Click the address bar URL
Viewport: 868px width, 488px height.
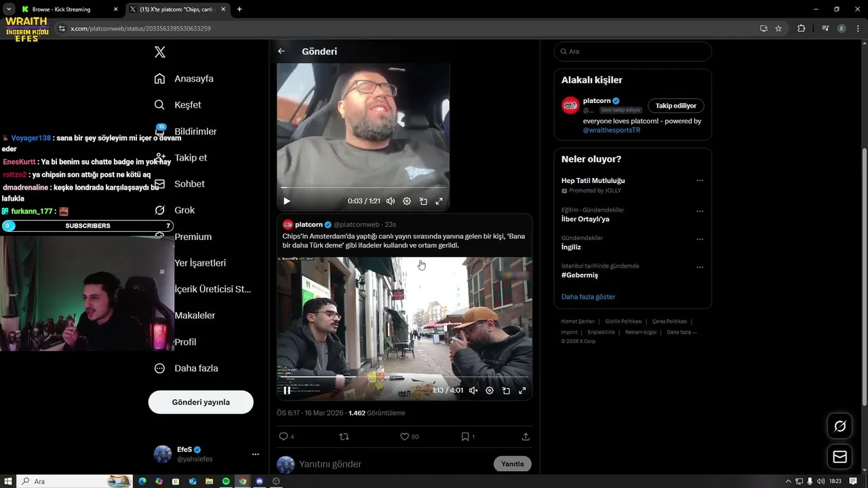141,28
